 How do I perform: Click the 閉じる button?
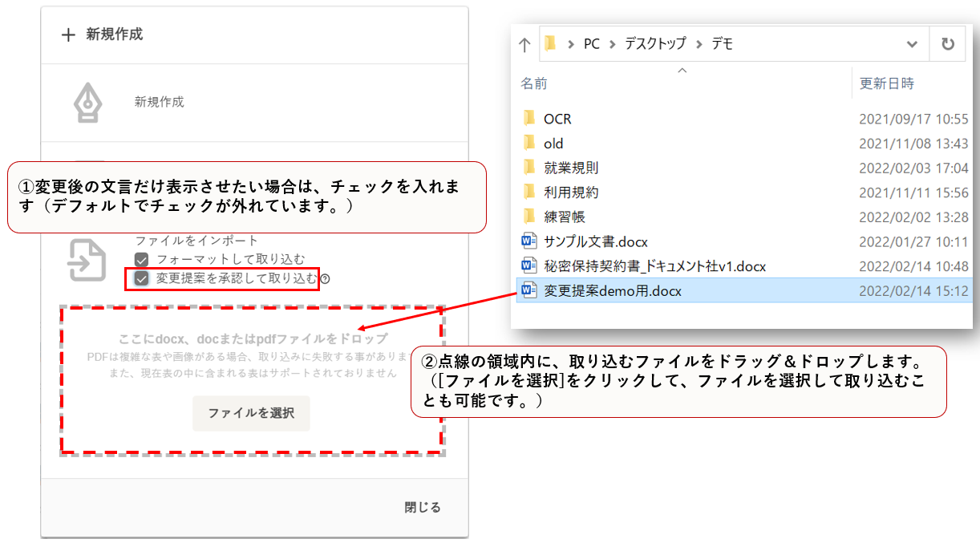422,507
